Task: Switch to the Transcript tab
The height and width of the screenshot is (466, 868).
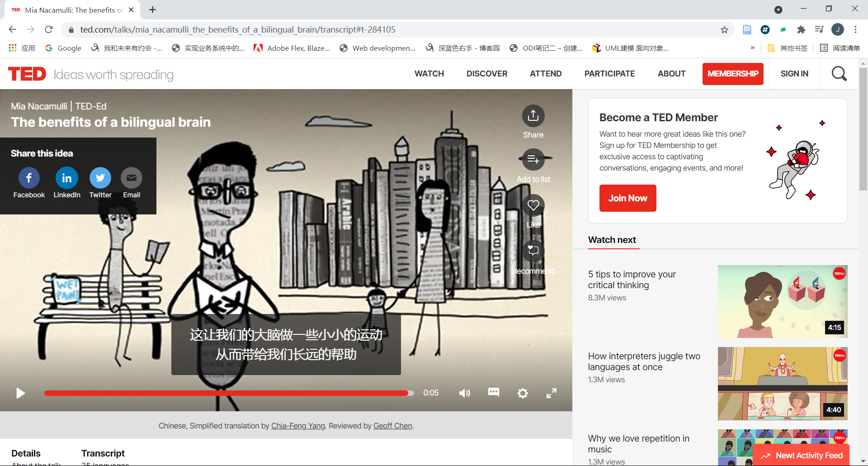Action: coord(103,453)
